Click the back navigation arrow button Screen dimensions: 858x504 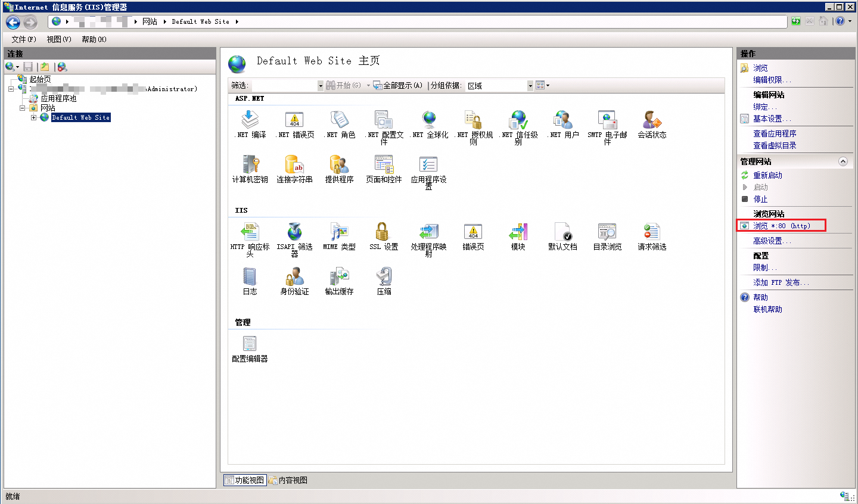13,23
